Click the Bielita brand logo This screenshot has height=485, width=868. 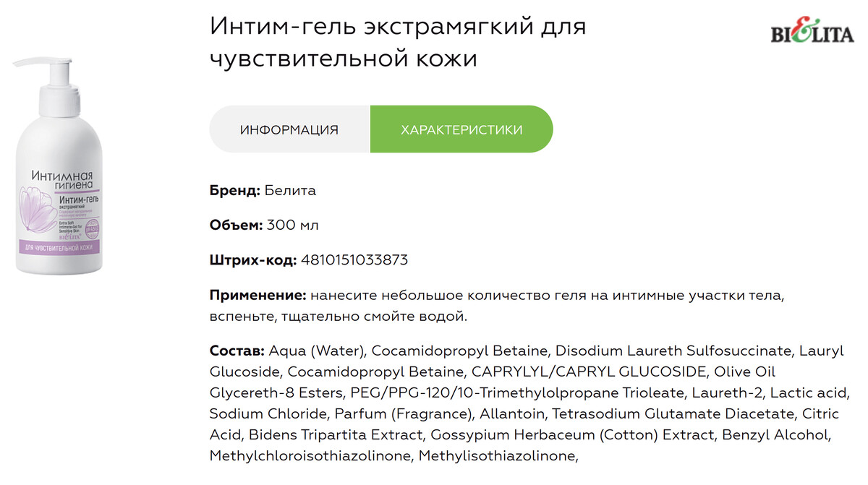click(x=812, y=32)
